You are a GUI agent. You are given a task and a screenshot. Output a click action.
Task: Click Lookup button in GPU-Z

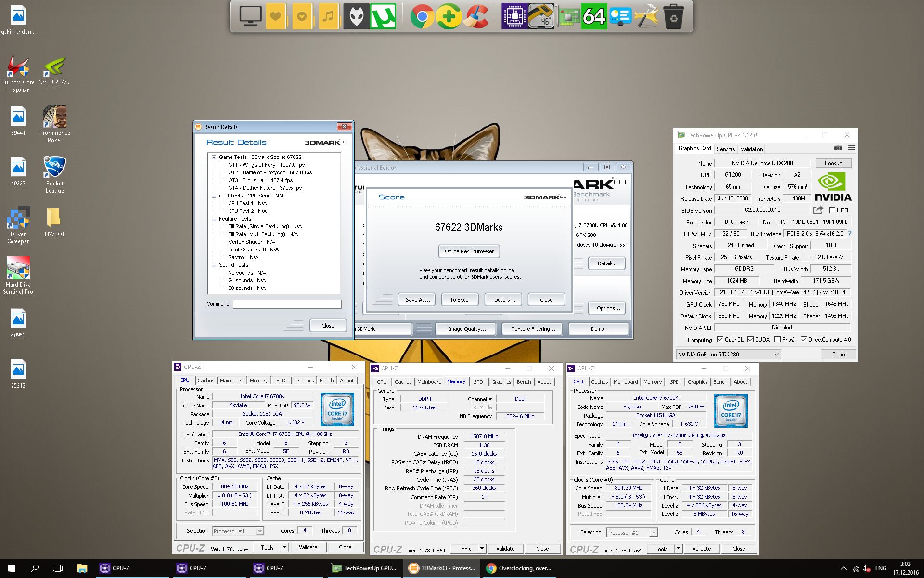pyautogui.click(x=834, y=163)
